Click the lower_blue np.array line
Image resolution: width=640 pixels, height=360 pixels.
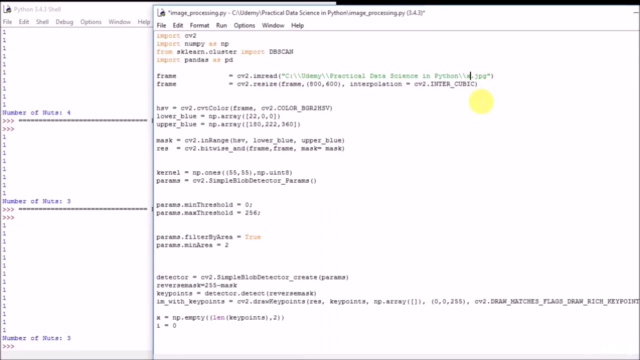pos(218,116)
